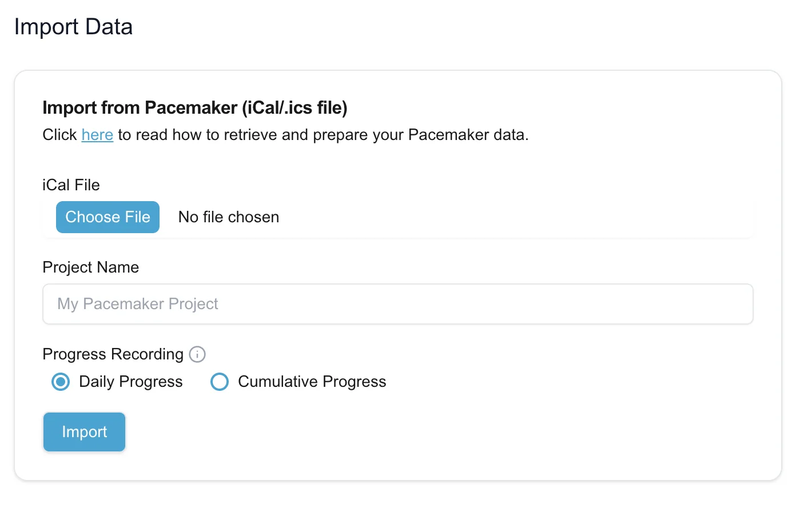This screenshot has width=812, height=512.
Task: Click the info icon beside Progress Recording
Action: point(197,354)
